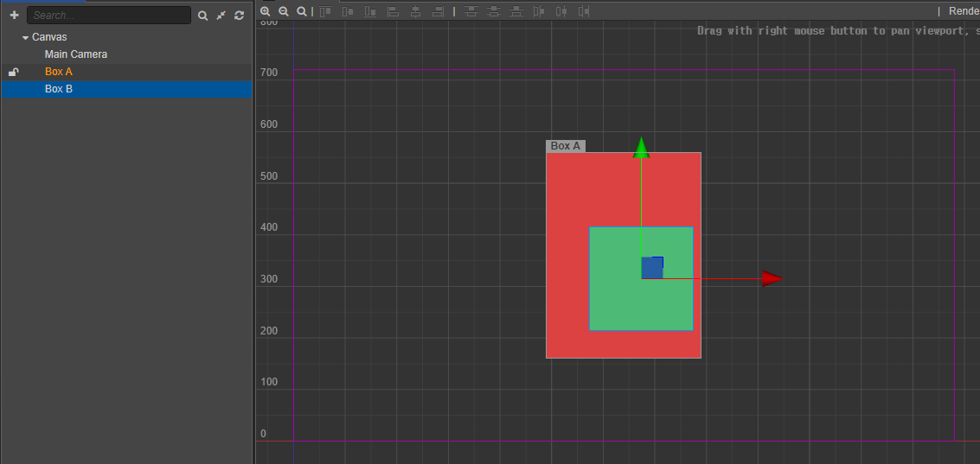Click the blue free-move gizmo square

[x=652, y=267]
